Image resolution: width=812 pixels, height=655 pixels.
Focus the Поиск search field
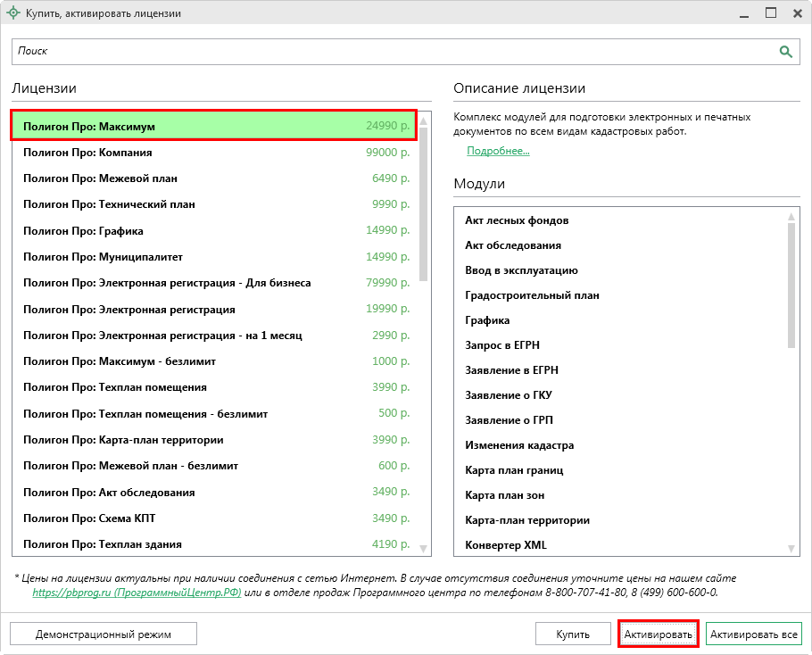405,51
